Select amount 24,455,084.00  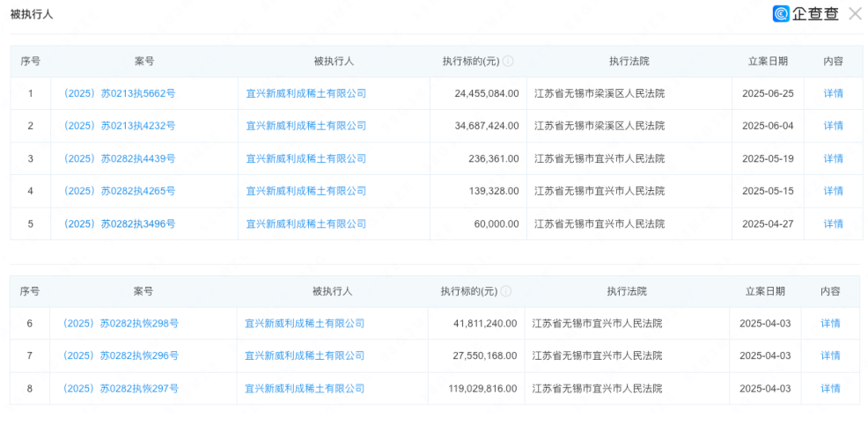tap(487, 93)
